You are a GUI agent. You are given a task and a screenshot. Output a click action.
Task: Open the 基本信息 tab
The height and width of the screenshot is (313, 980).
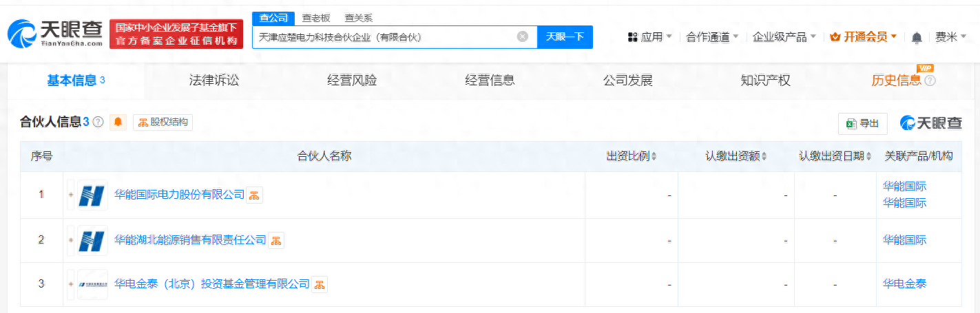pyautogui.click(x=76, y=80)
